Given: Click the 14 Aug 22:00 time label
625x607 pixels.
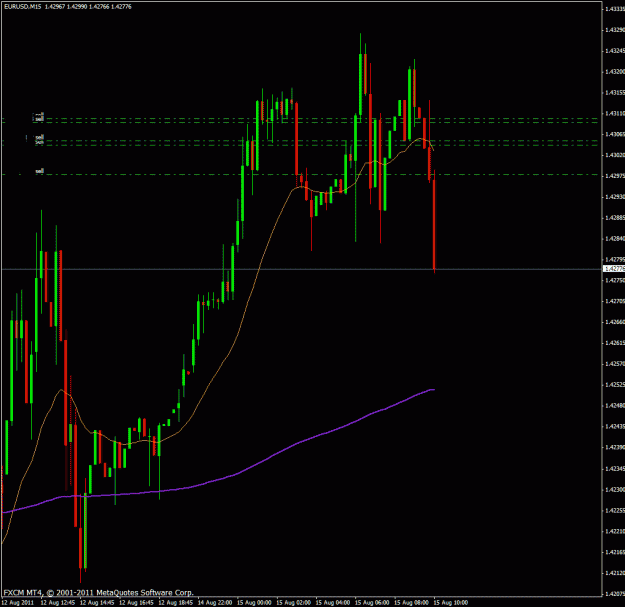Looking at the screenshot, I should pos(215,602).
